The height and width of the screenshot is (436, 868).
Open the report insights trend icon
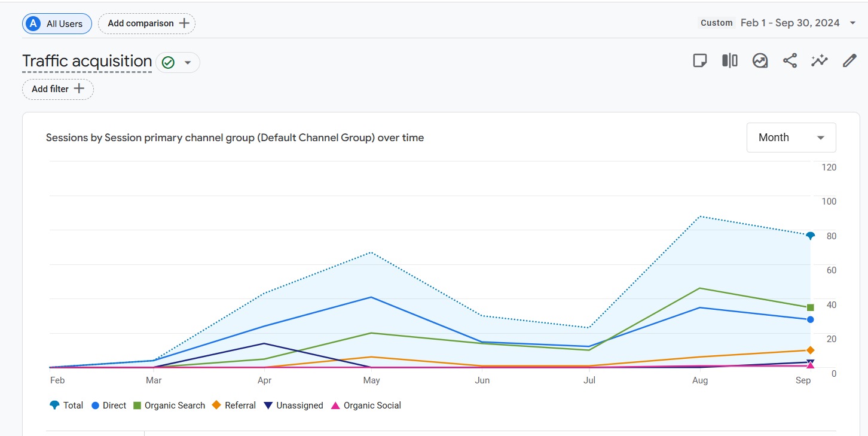click(x=760, y=61)
